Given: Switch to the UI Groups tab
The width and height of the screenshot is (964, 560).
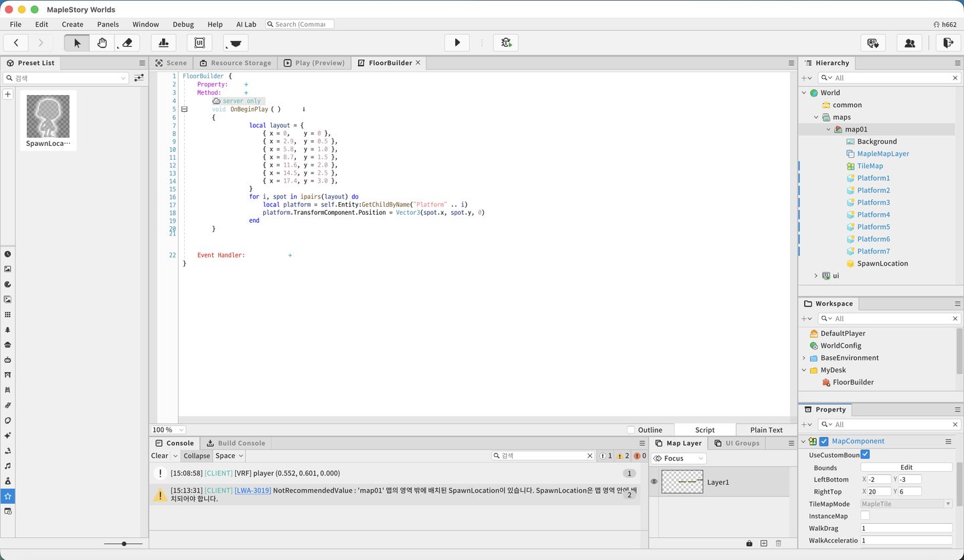Looking at the screenshot, I should [738, 443].
